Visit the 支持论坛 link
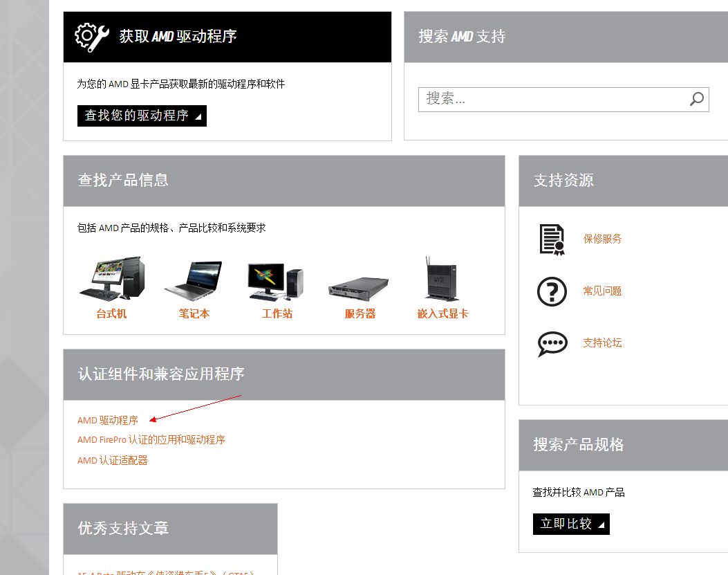The height and width of the screenshot is (575, 728). pos(602,343)
